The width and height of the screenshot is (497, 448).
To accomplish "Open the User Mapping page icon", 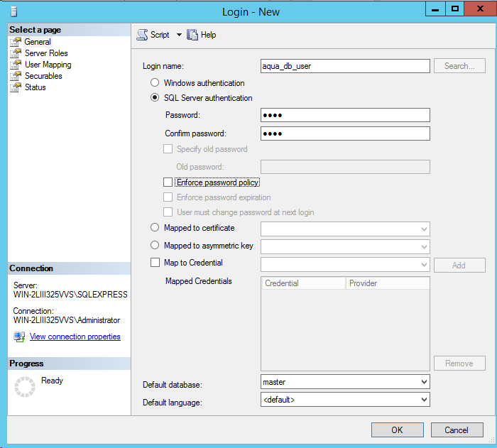I will click(x=16, y=65).
